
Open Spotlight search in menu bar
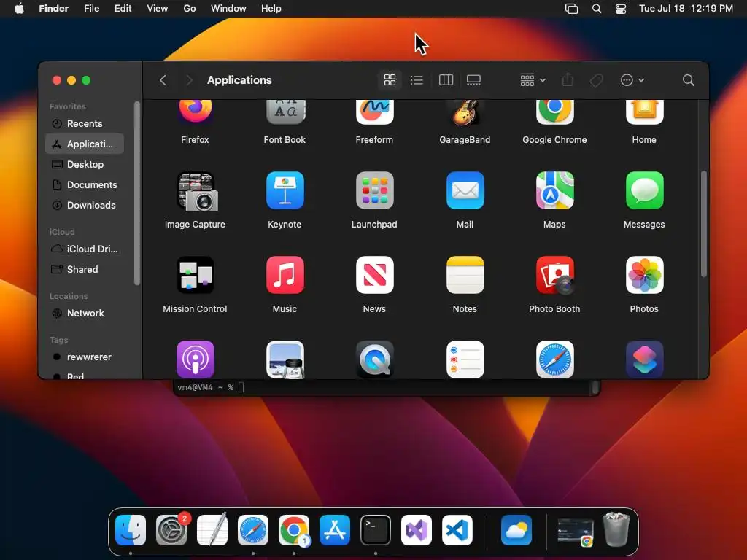click(597, 9)
